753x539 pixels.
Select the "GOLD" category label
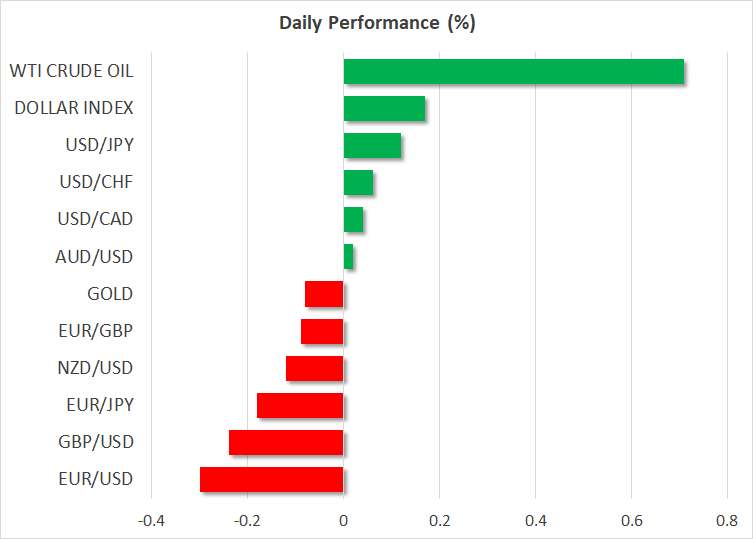(x=110, y=294)
